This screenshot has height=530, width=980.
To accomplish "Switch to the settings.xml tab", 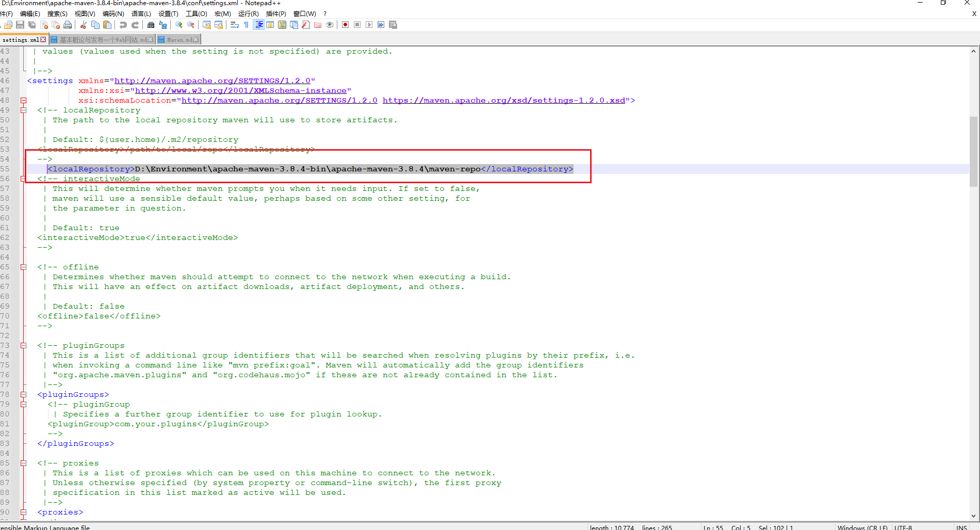I will (21, 40).
